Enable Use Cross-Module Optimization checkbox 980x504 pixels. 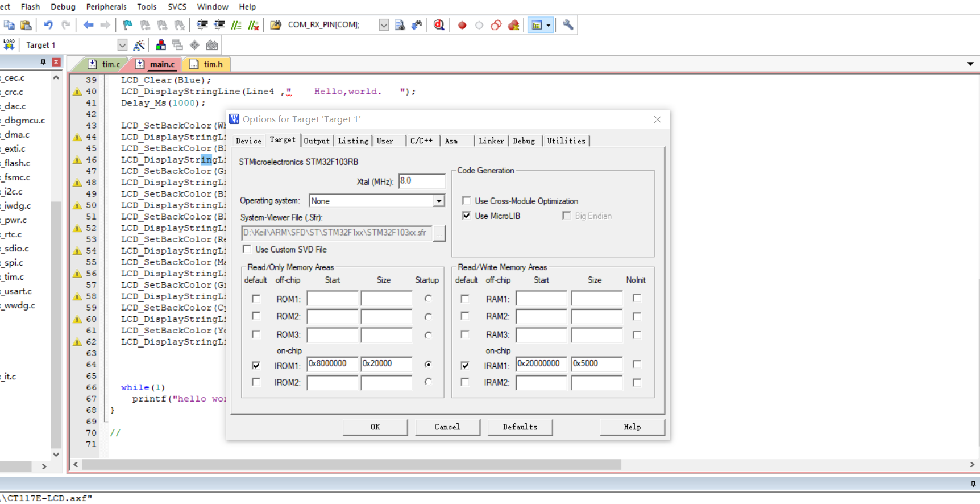click(x=466, y=201)
